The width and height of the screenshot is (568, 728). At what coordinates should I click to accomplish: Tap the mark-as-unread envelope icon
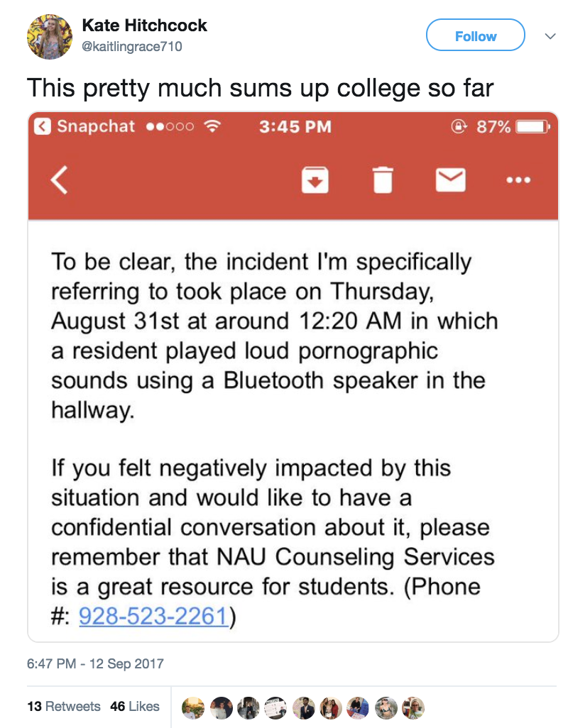pos(451,180)
